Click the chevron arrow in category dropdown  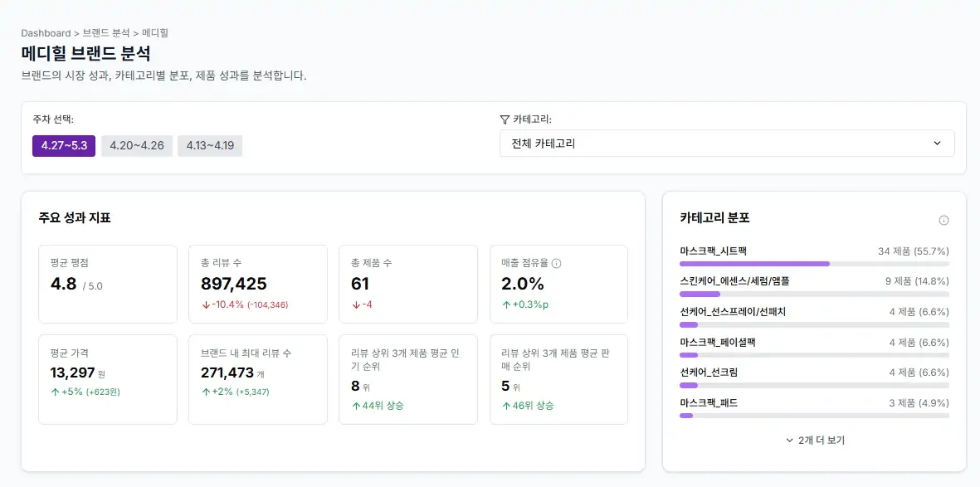(x=937, y=144)
